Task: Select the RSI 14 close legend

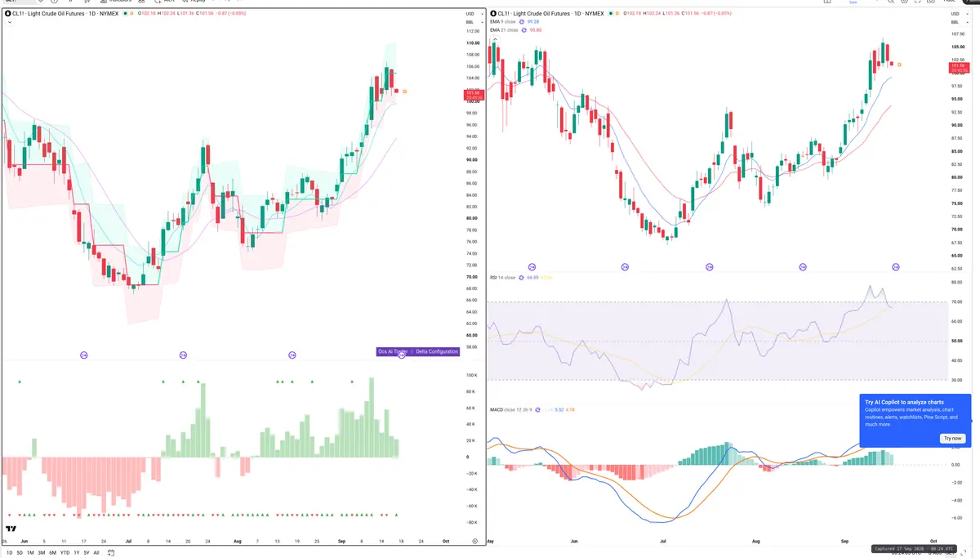Action: coord(502,278)
